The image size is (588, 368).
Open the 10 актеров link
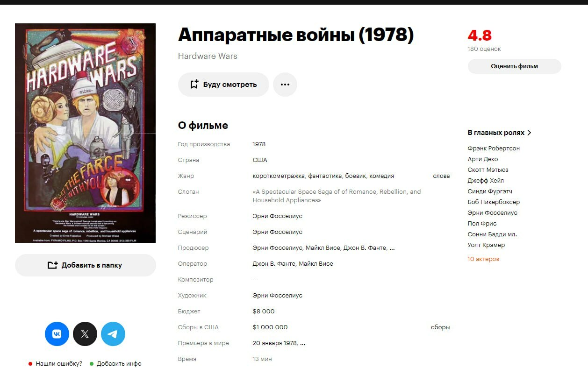483,259
